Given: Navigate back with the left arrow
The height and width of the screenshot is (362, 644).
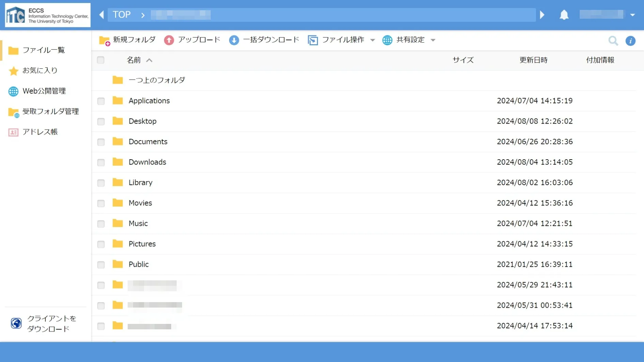Looking at the screenshot, I should click(101, 15).
